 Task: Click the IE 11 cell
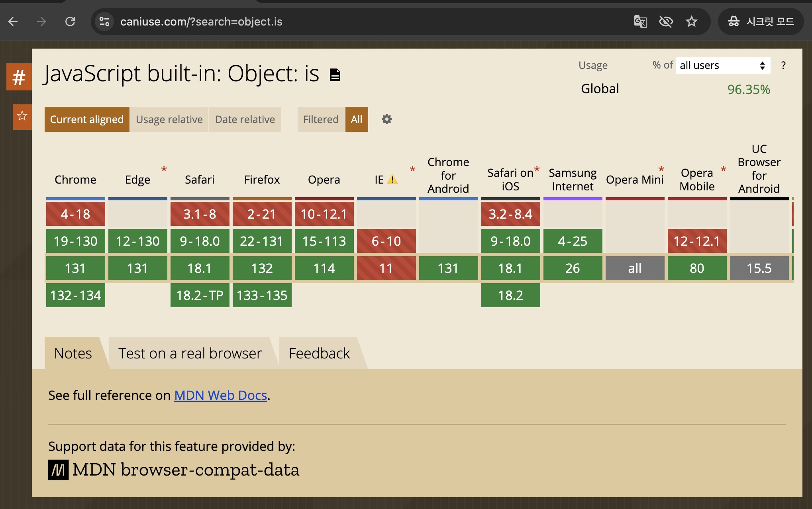386,268
